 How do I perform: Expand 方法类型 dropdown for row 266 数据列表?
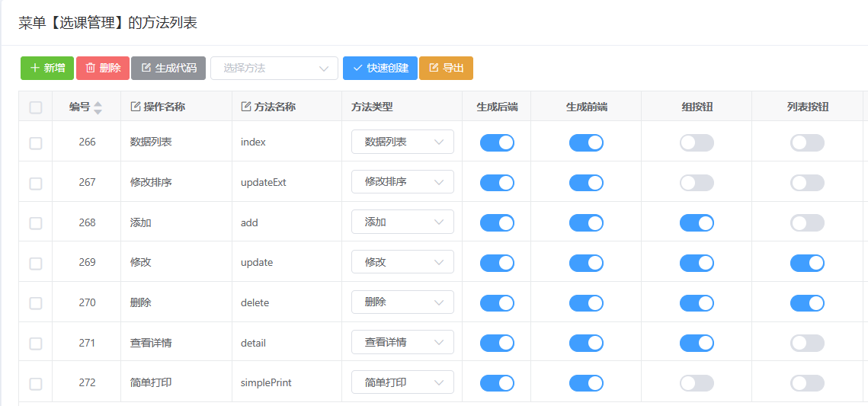(x=402, y=142)
